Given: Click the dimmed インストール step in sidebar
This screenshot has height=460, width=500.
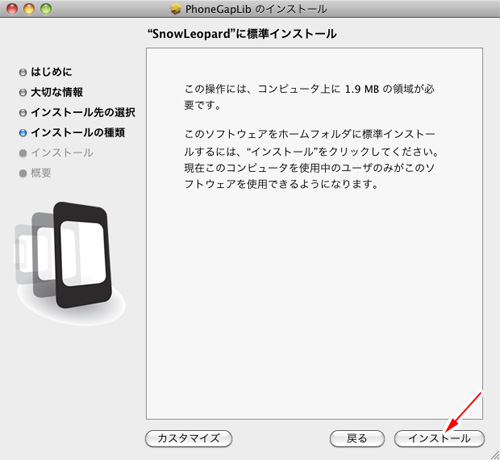Looking at the screenshot, I should point(62,153).
